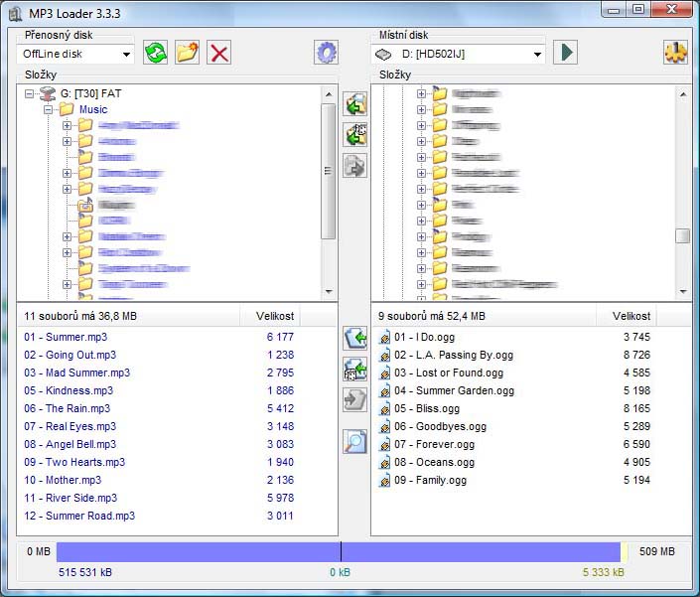Collapse the Music folder node
This screenshot has width=700, height=597.
coord(49,110)
